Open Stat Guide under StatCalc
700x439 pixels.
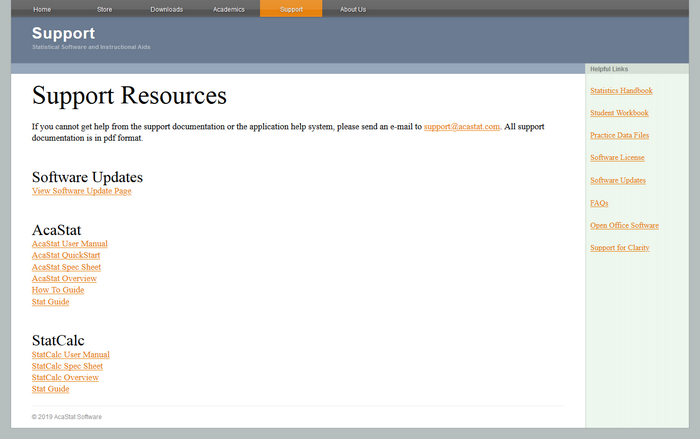pos(50,389)
